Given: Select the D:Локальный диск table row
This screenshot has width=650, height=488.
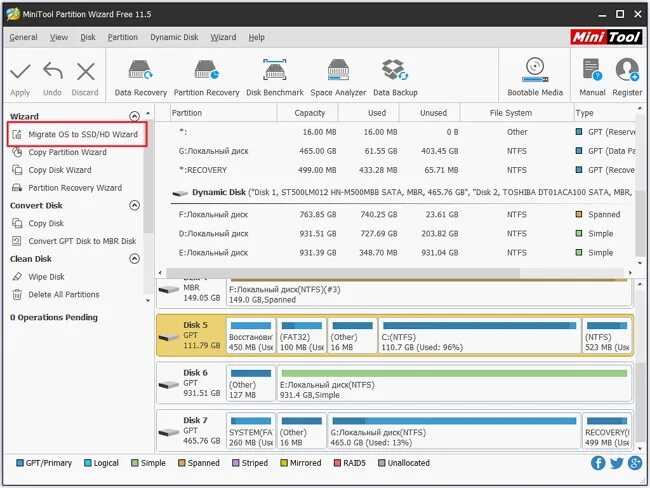Looking at the screenshot, I should pos(402,233).
